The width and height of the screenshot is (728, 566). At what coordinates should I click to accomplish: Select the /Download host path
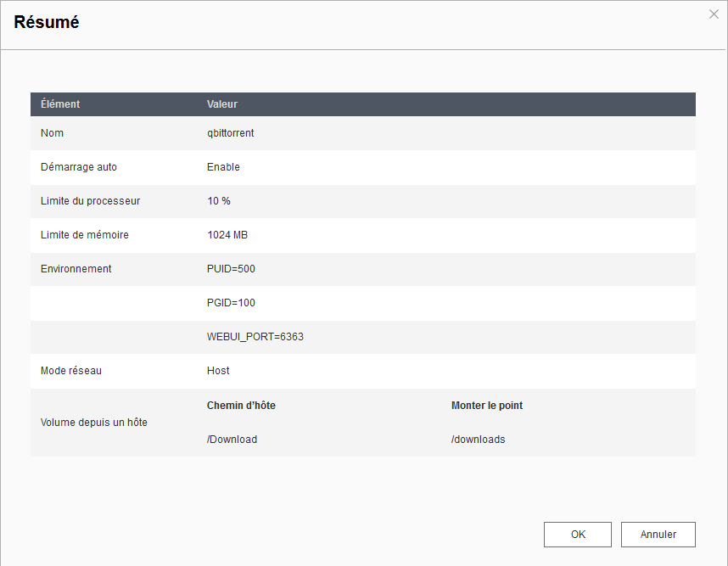(232, 440)
